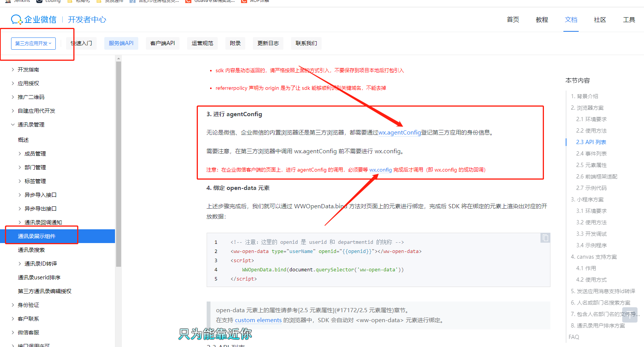The width and height of the screenshot is (644, 347).
Task: Switch to the 运营规范 tab
Action: point(202,43)
